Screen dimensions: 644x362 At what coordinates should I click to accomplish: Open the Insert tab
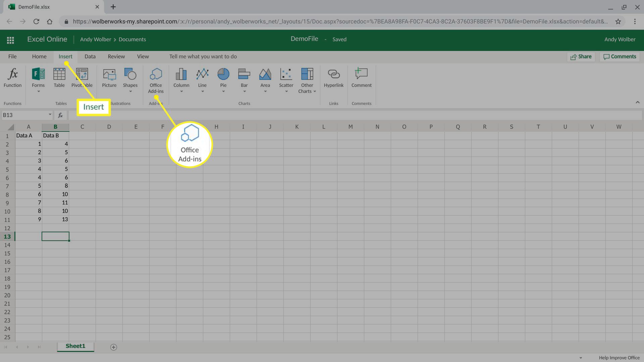[x=65, y=56]
